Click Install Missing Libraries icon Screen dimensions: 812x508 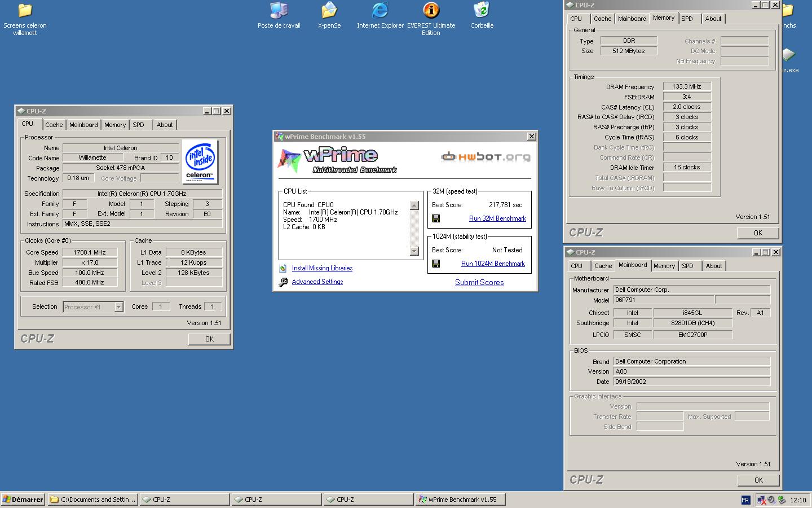[283, 269]
